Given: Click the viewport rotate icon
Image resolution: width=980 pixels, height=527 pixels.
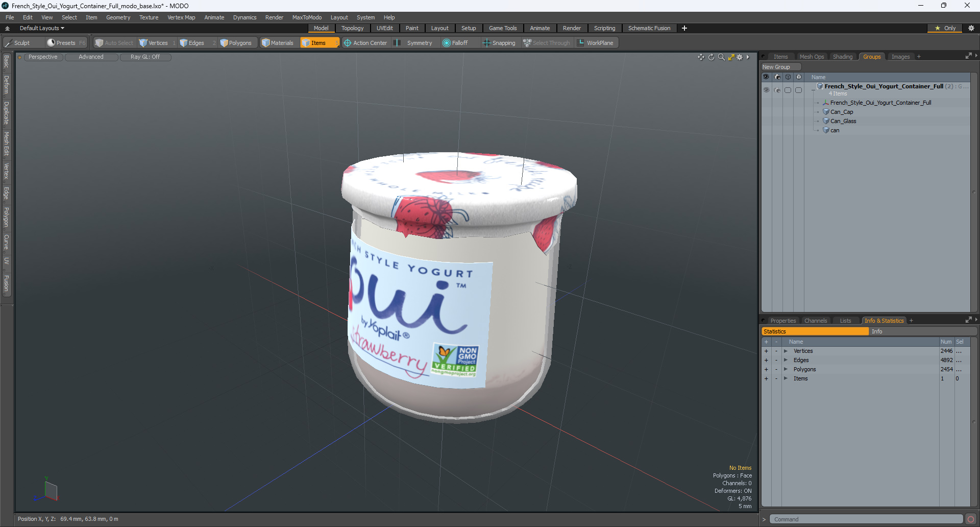Looking at the screenshot, I should coord(711,57).
